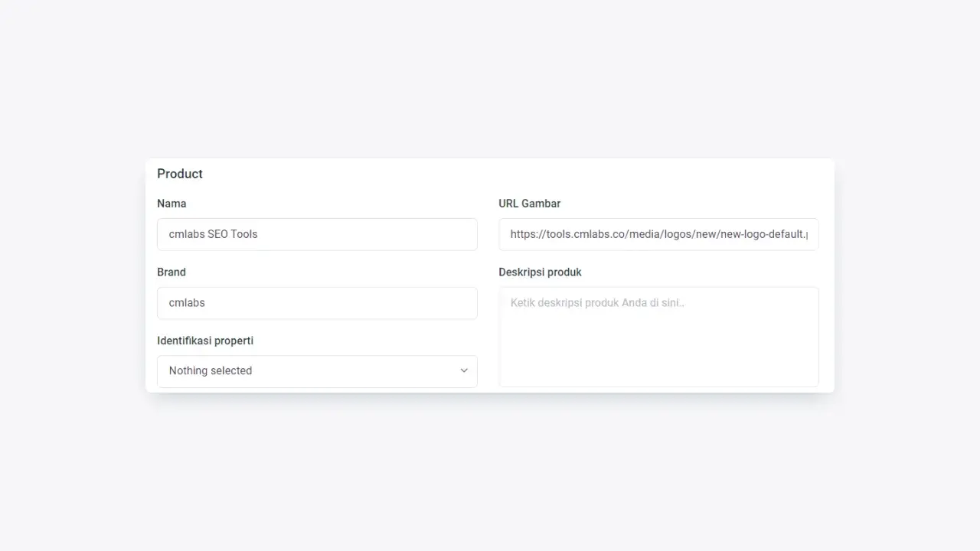This screenshot has width=980, height=551.
Task: Click the "Deskripsi produk" field label
Action: pyautogui.click(x=541, y=272)
